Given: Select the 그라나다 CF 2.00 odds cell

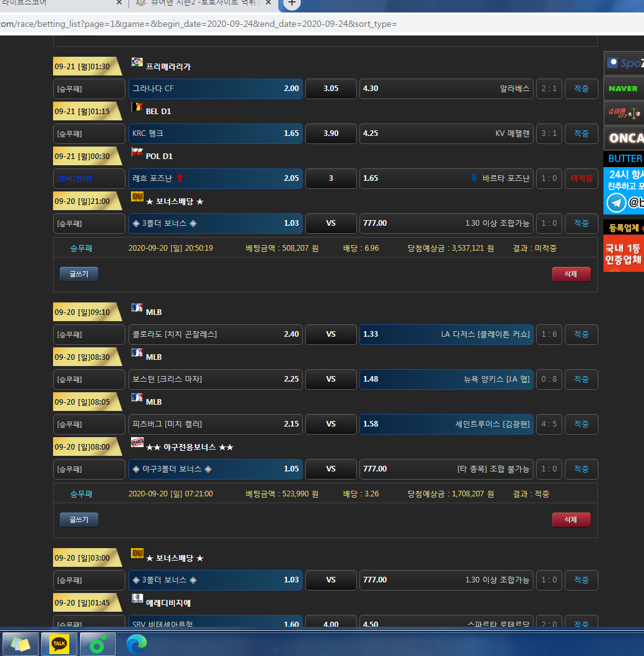Looking at the screenshot, I should (x=215, y=89).
